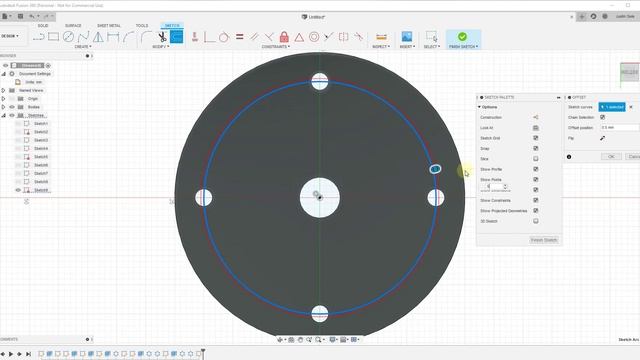Collapse the Options section in Sketch Palette
Image resolution: width=640 pixels, height=360 pixels.
click(480, 107)
